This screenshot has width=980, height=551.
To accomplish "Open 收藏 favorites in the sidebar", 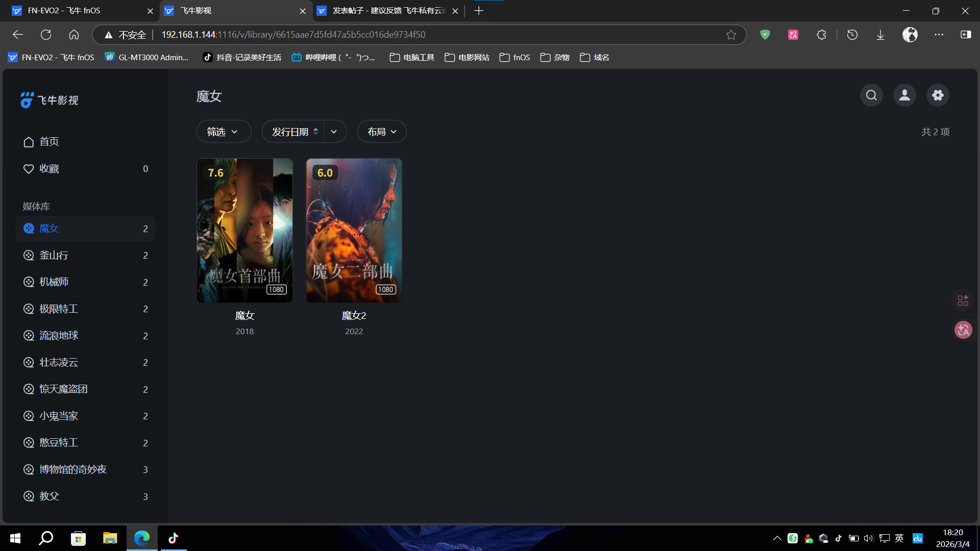I will (x=49, y=169).
